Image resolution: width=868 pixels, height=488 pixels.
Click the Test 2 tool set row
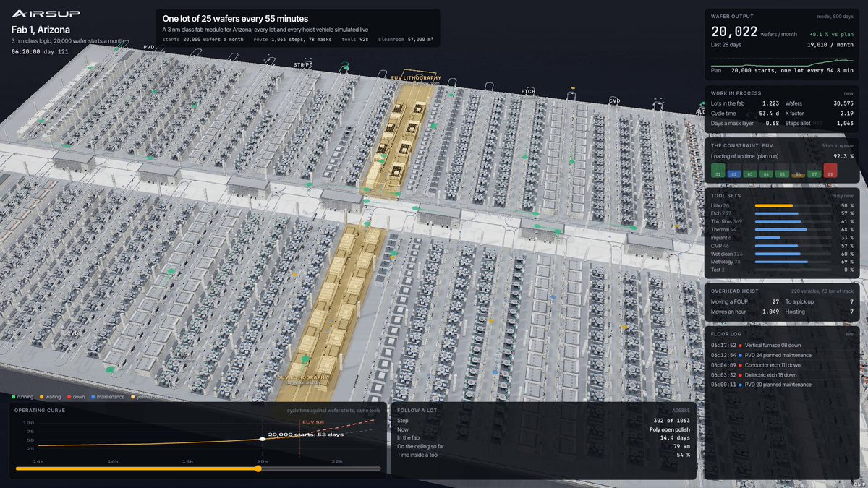(x=782, y=270)
